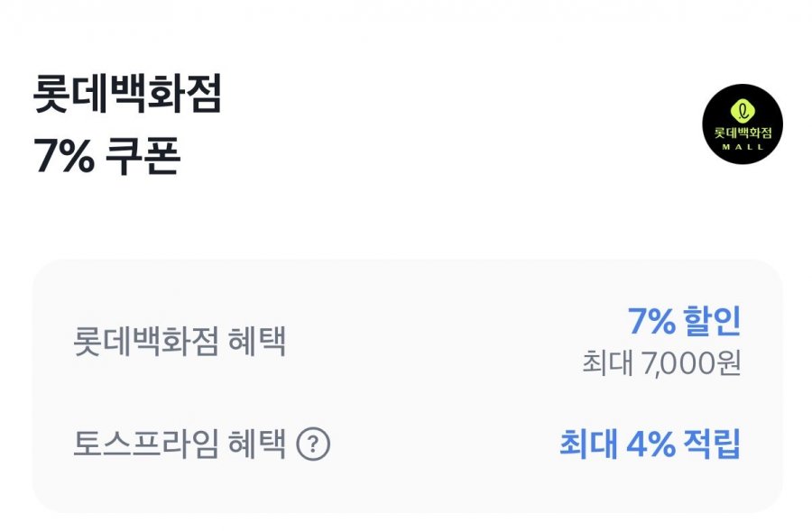Click the 롯데백화점 혜택 label

(x=179, y=342)
